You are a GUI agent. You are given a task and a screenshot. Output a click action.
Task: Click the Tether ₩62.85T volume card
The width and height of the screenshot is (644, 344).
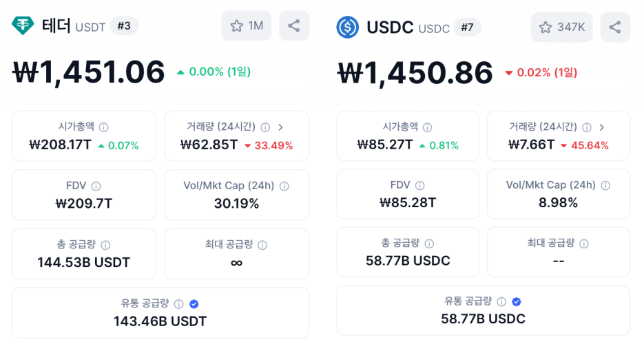coord(236,136)
